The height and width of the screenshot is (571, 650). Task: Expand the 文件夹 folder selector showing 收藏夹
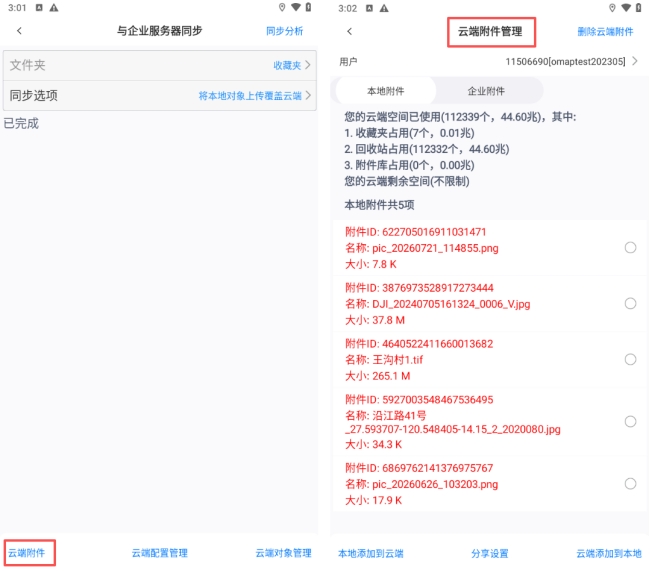(160, 65)
